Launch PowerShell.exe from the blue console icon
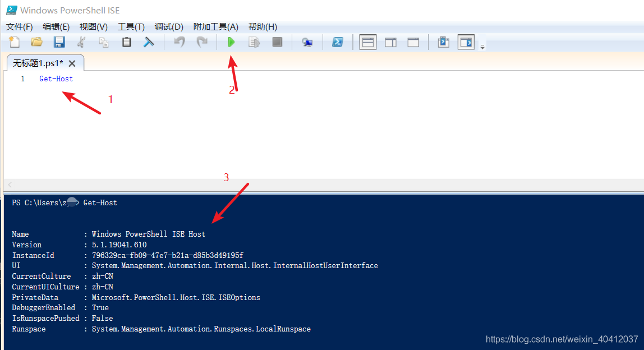Viewport: 644px width, 350px height. click(x=338, y=42)
